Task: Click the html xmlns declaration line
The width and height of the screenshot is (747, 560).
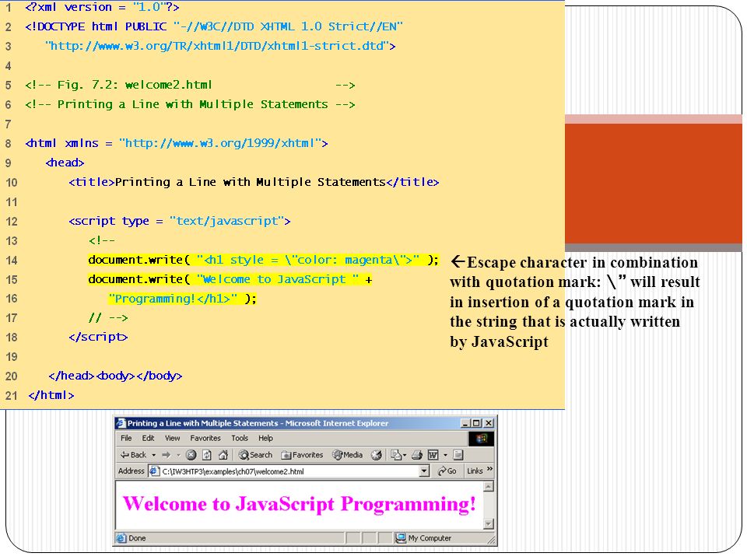Action: (x=177, y=143)
